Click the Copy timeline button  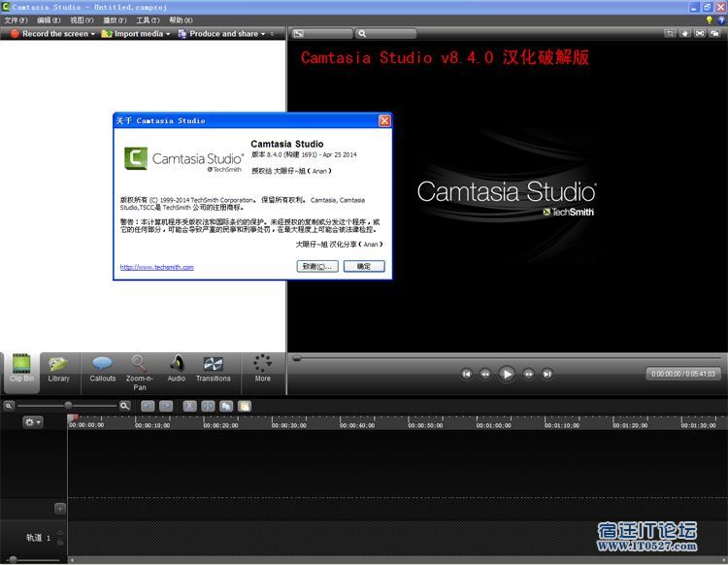point(226,406)
